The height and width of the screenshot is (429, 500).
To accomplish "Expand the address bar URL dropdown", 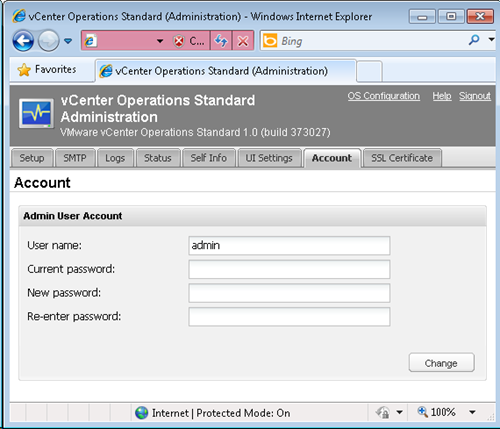I will pos(160,41).
